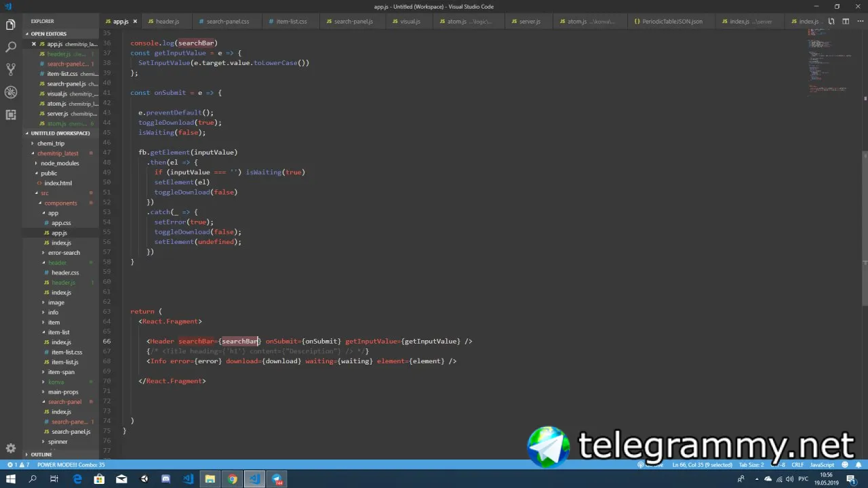This screenshot has height=488, width=868.
Task: Expand the node_modules folder
Action: click(60, 163)
